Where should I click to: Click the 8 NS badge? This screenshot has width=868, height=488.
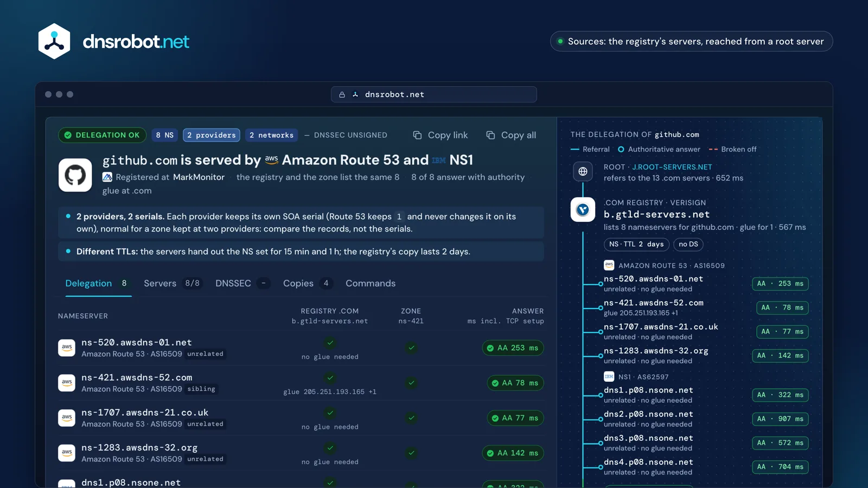pos(164,135)
